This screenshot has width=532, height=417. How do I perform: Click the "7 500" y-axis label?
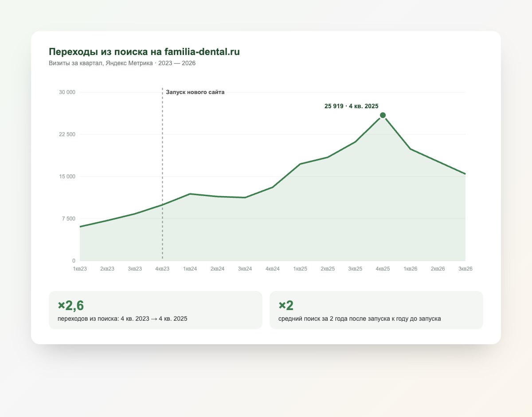click(x=69, y=219)
